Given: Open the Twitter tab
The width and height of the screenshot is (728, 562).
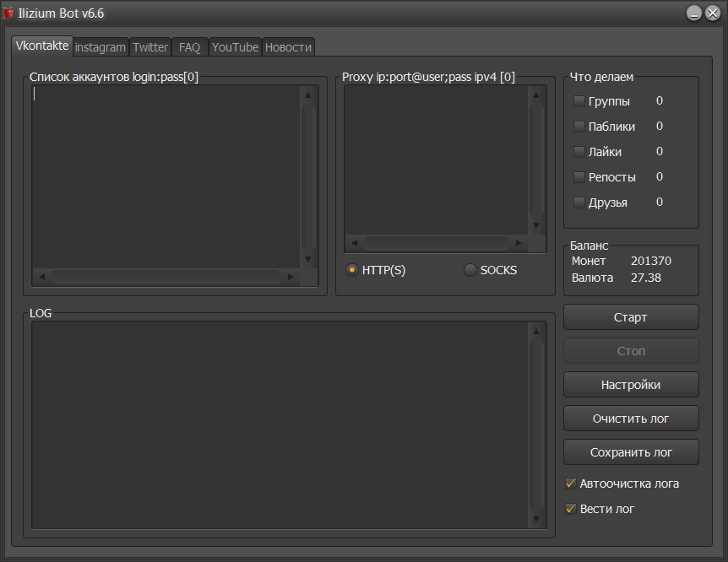Looking at the screenshot, I should point(150,47).
